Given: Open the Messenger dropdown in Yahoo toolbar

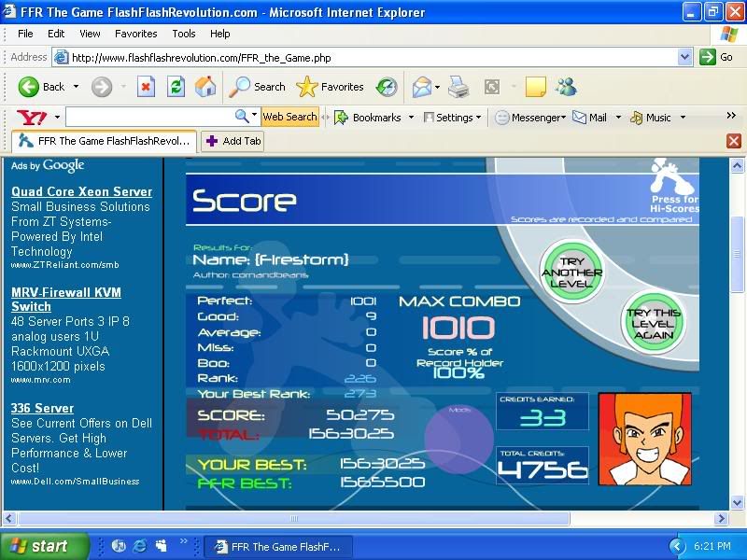Looking at the screenshot, I should pos(530,118).
